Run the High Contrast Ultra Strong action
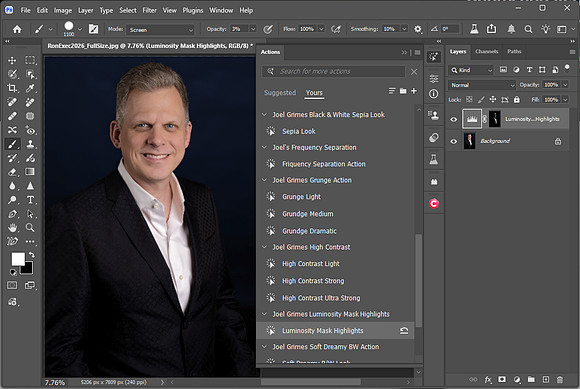 coord(321,298)
